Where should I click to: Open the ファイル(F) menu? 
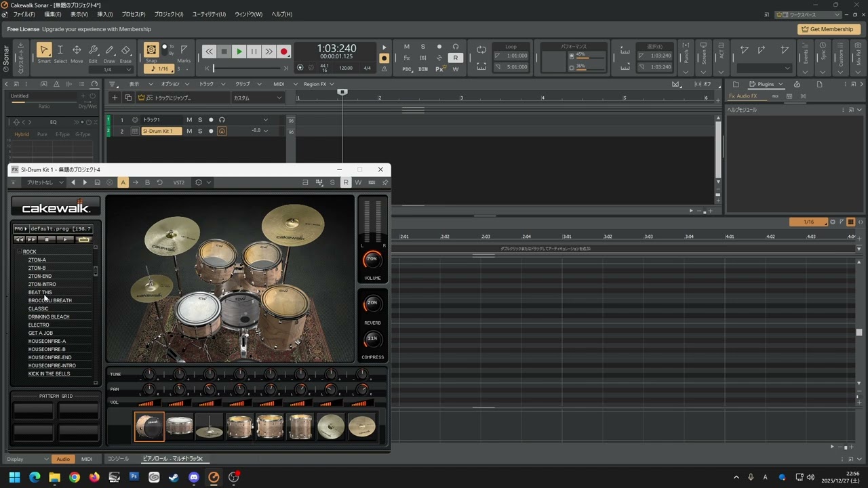(24, 14)
